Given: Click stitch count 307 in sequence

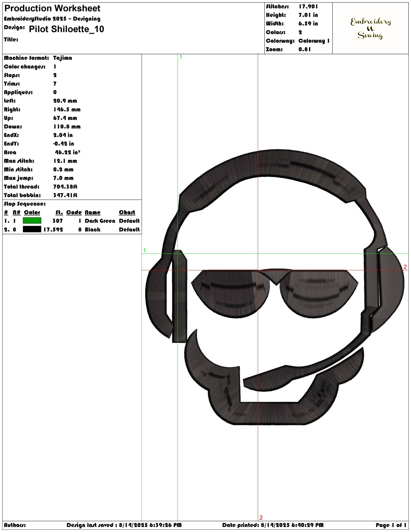Looking at the screenshot, I should click(58, 221).
